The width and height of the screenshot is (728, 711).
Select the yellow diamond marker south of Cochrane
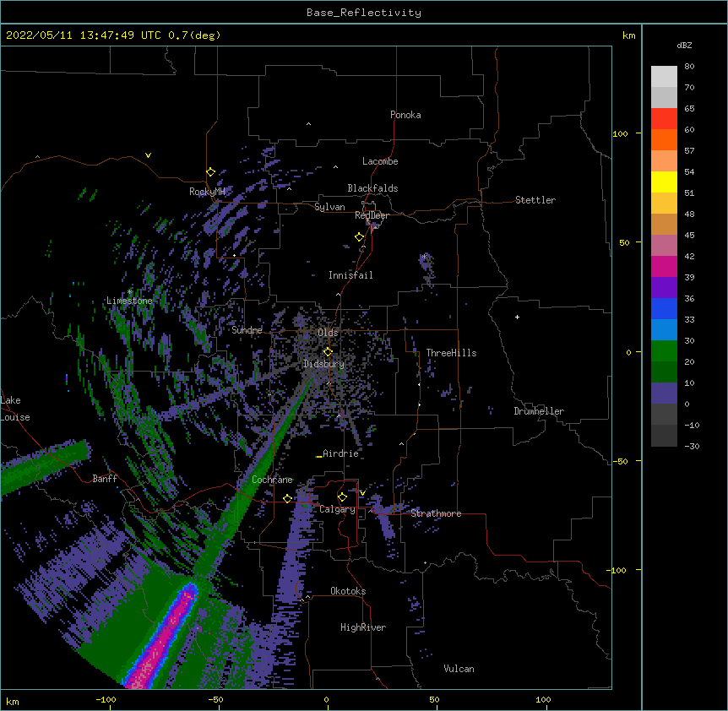point(287,498)
